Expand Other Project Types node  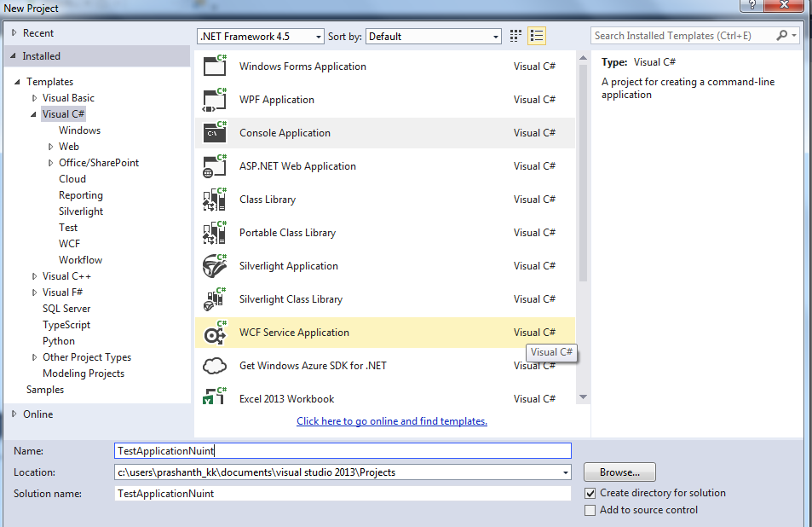[x=35, y=357]
